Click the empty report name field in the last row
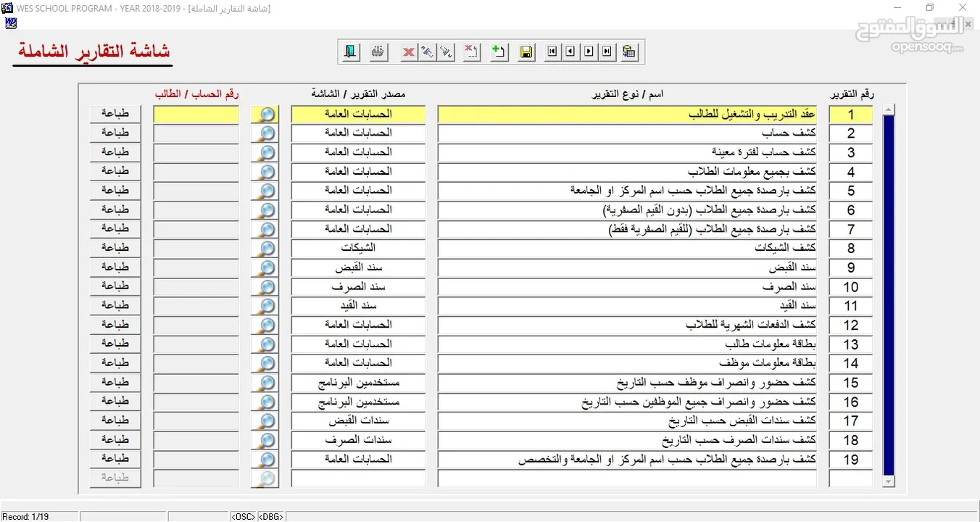 (628, 478)
